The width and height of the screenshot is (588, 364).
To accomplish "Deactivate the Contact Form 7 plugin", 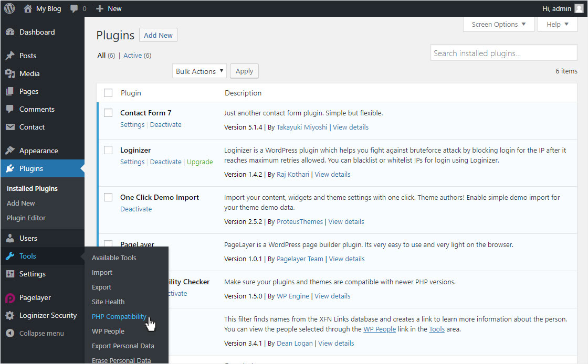I will point(166,125).
